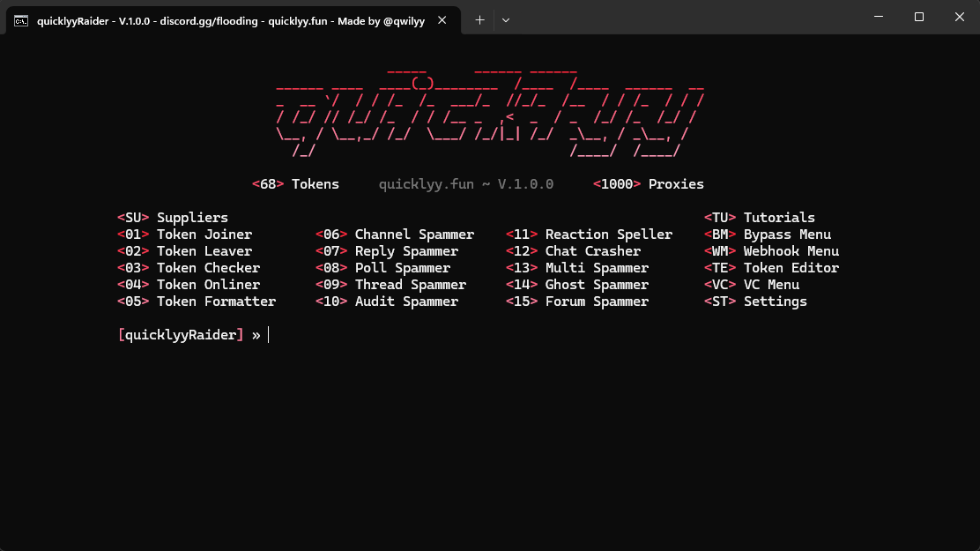
Task: Click the "<13> Multi Spammer" entry
Action: pos(577,268)
